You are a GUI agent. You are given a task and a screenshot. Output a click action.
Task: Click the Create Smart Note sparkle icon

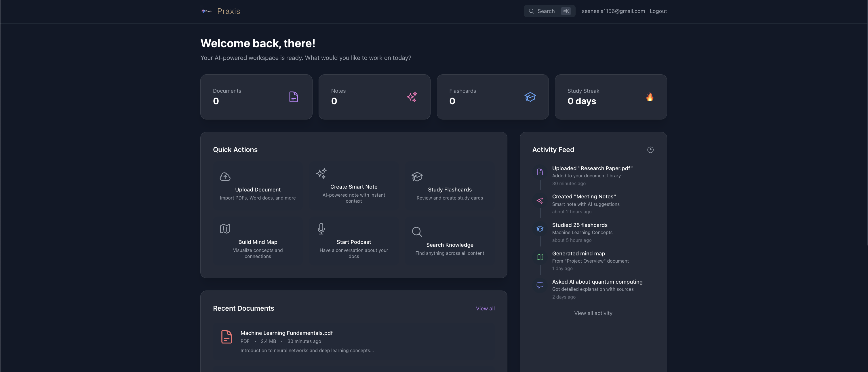[x=321, y=174]
